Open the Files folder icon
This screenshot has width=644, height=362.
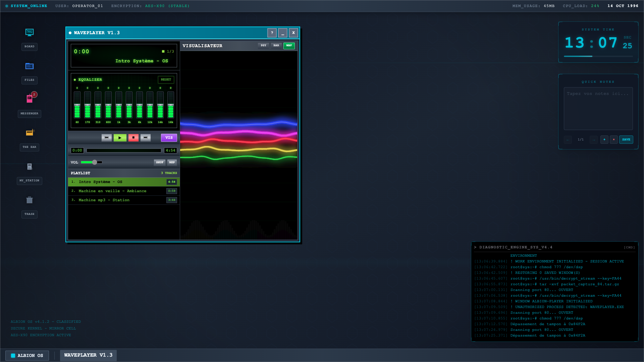point(30,66)
